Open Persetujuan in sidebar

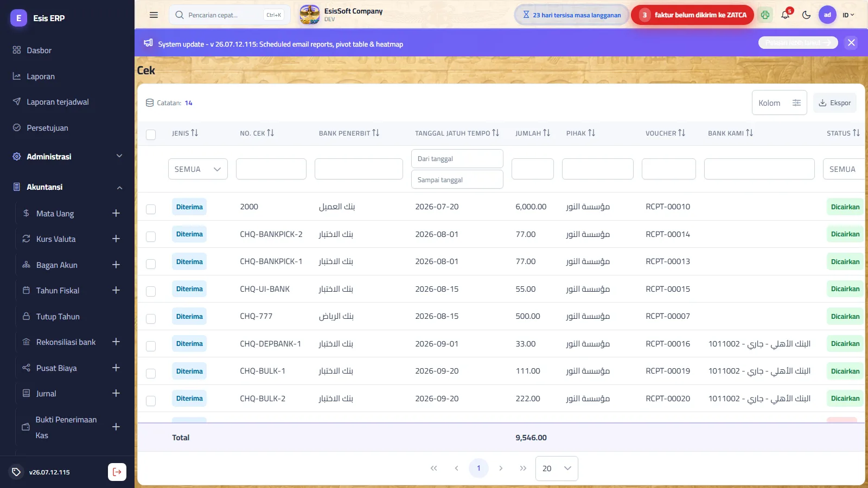(47, 128)
